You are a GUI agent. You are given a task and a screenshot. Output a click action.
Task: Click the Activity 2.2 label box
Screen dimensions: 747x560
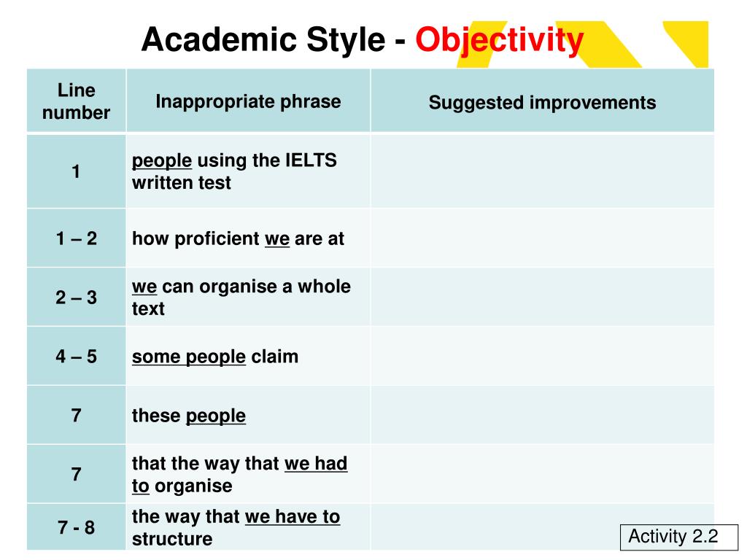click(x=679, y=537)
